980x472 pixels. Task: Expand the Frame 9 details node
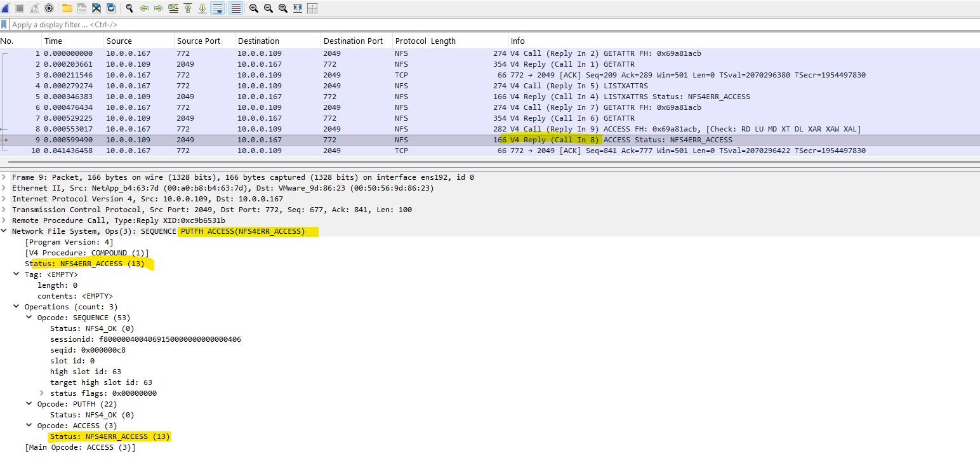(x=4, y=177)
